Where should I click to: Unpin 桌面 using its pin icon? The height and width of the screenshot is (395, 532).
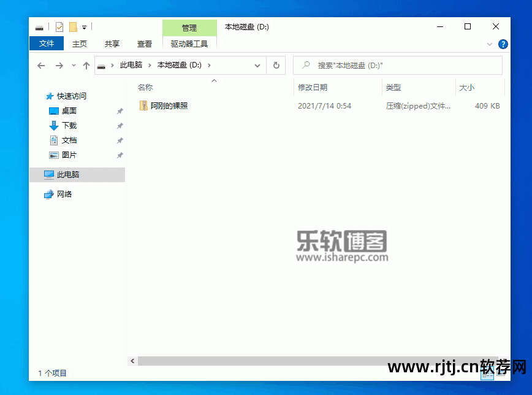tap(120, 110)
